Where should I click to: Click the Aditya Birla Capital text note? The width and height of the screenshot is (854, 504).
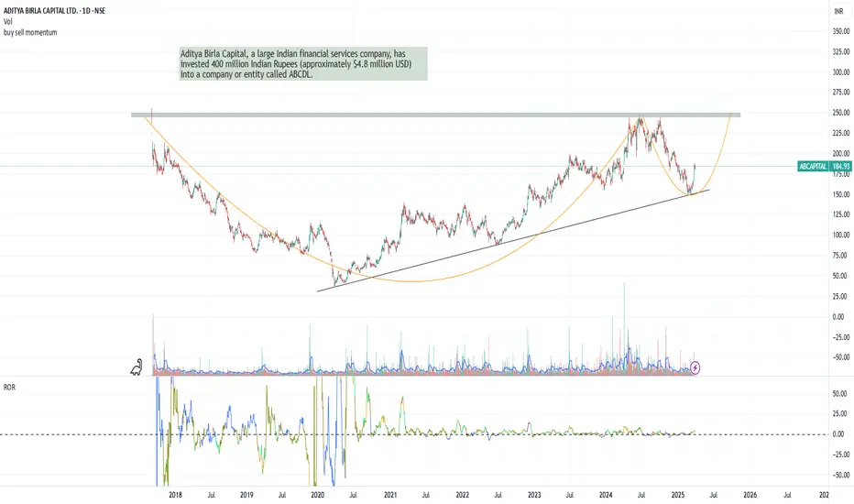[303, 64]
